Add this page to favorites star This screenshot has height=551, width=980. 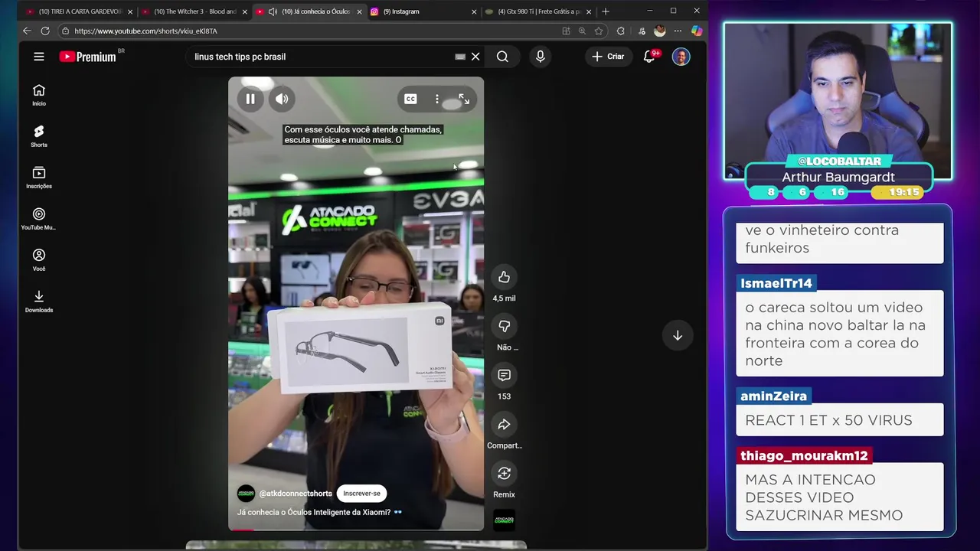(599, 31)
